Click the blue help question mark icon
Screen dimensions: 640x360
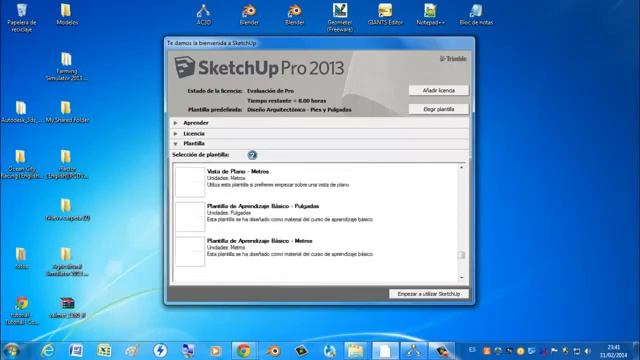(x=252, y=155)
